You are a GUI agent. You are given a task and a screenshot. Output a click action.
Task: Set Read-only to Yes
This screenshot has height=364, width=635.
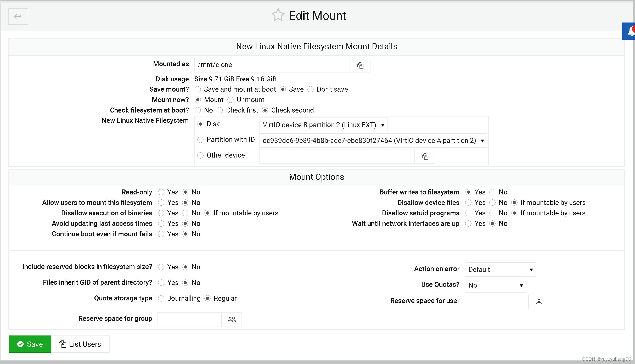pos(161,192)
